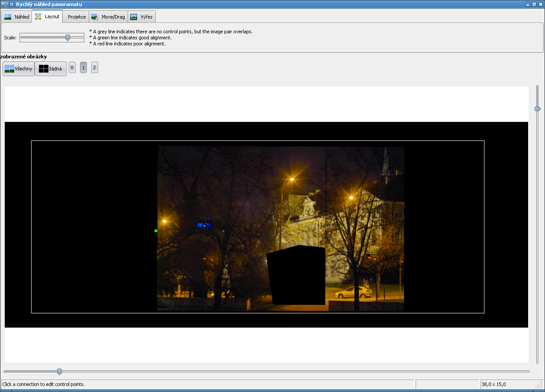Toggle visibility of image 2
Screen dimensions: 545x392
point(95,67)
